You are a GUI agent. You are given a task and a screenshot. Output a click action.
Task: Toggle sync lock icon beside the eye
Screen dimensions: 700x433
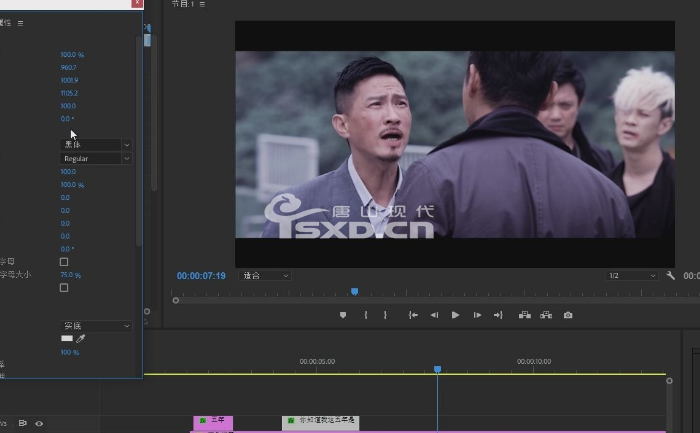pyautogui.click(x=22, y=423)
